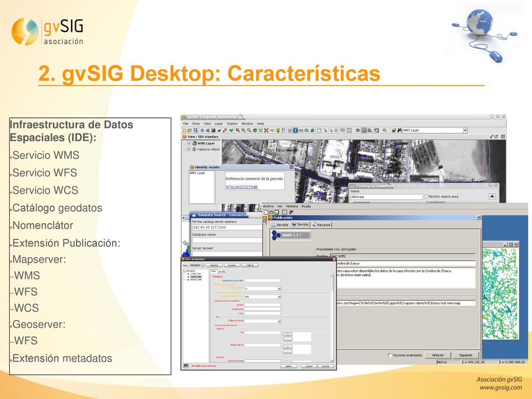Screen dimensions: 532x399
Task: Open the cadastral reference link 9741402YJ2794B
Action: (x=242, y=187)
